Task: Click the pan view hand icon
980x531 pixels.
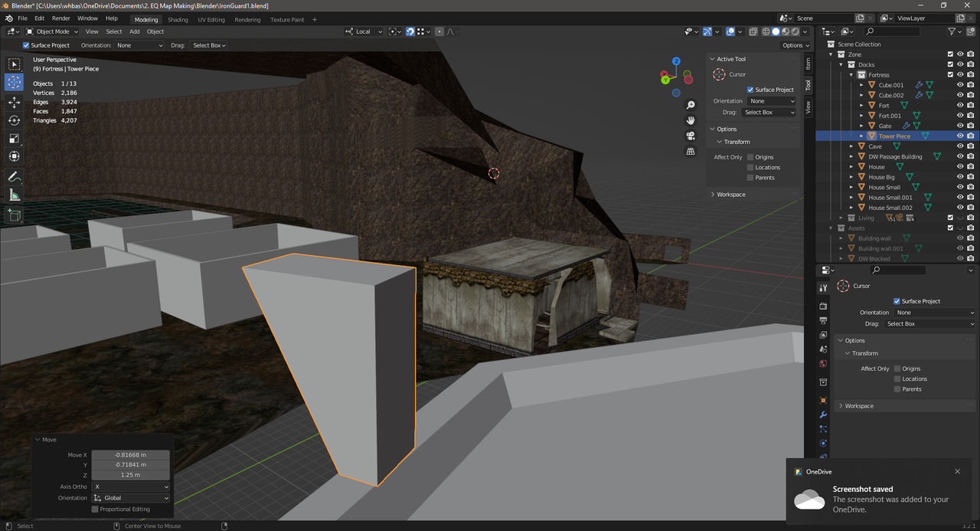Action: tap(691, 120)
